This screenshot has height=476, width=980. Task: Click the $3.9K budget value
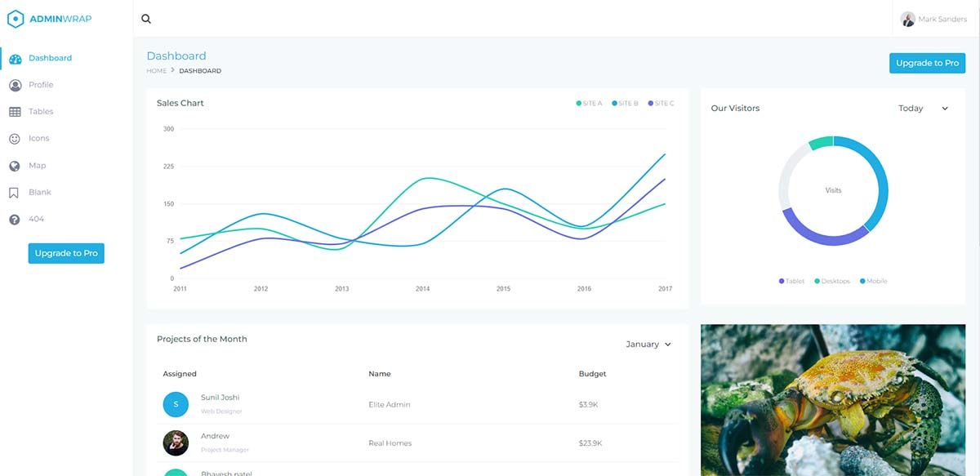tap(589, 405)
